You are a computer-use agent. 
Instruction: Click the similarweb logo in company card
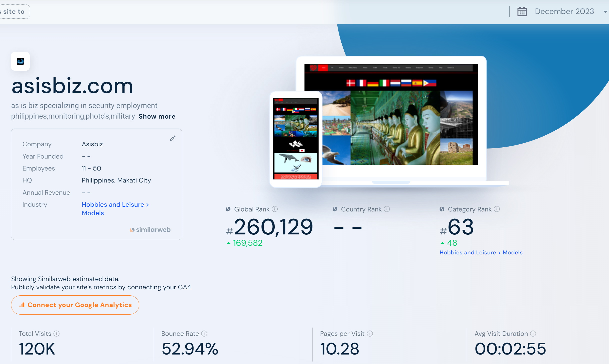(x=150, y=230)
